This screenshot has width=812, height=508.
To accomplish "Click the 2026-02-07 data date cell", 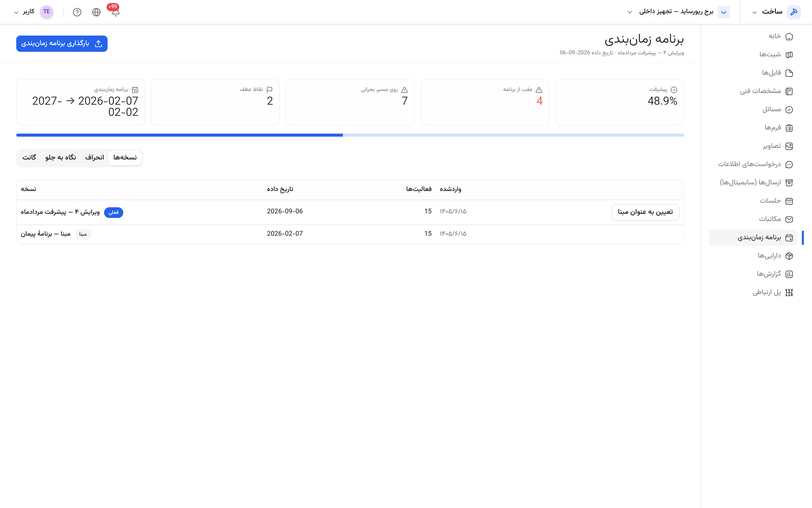I will tap(285, 233).
